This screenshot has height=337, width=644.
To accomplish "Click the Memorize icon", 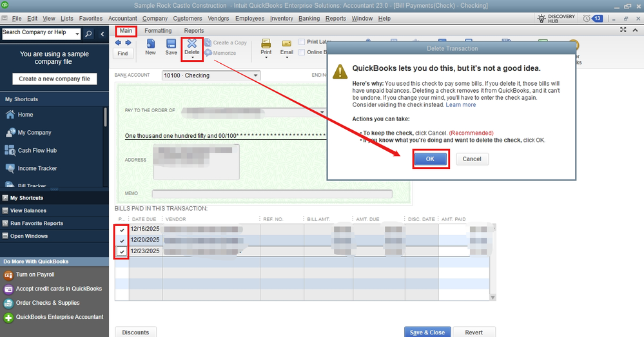I will [x=208, y=53].
